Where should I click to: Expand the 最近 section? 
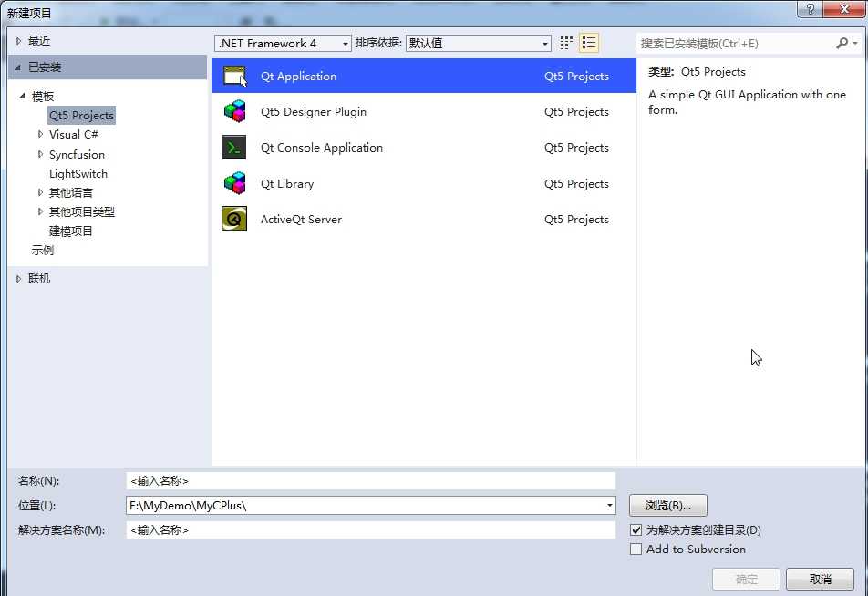[x=18, y=41]
